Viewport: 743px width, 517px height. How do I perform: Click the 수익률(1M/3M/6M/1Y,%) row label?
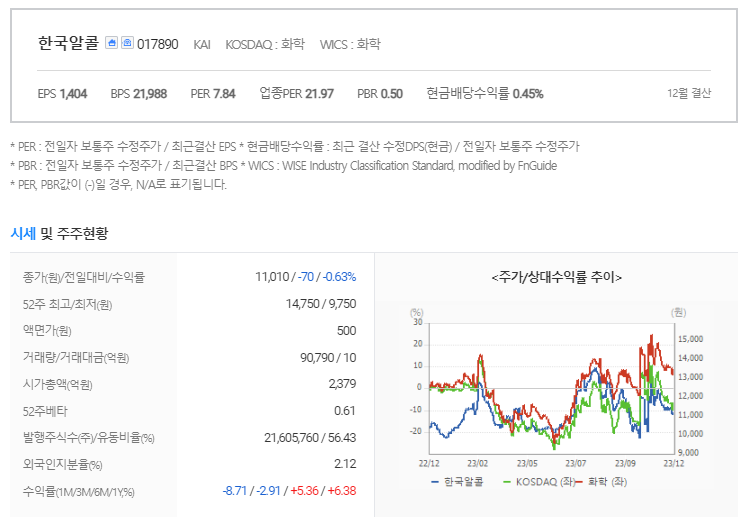point(78,492)
